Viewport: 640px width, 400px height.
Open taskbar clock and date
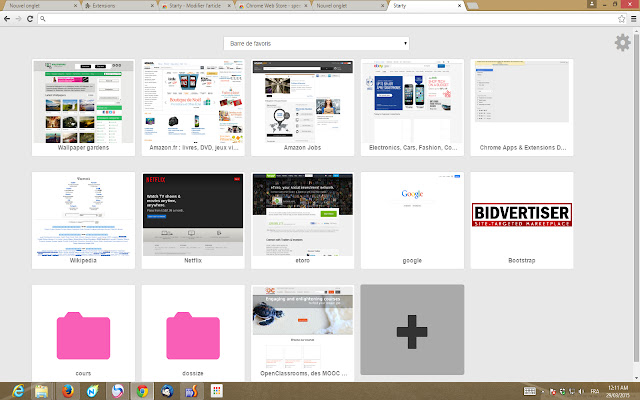[618, 391]
